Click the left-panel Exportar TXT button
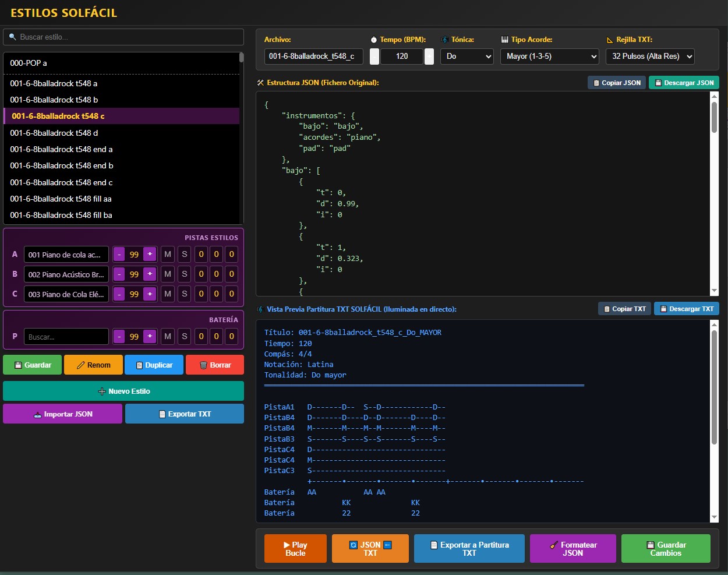The height and width of the screenshot is (575, 728). [185, 414]
